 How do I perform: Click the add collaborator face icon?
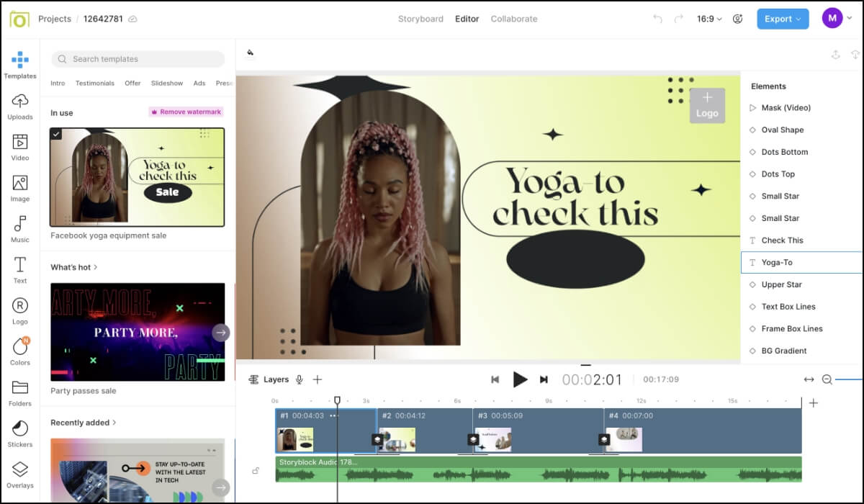(737, 19)
